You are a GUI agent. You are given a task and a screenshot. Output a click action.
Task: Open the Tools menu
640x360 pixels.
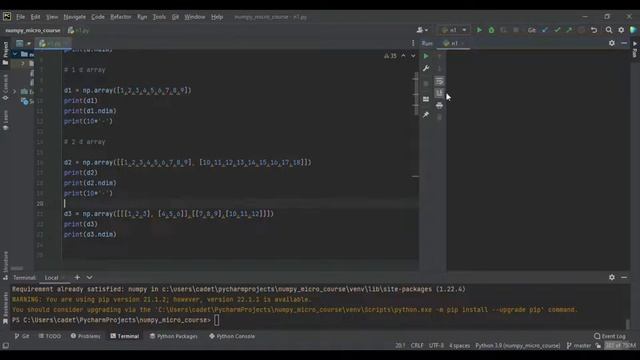coord(159,17)
